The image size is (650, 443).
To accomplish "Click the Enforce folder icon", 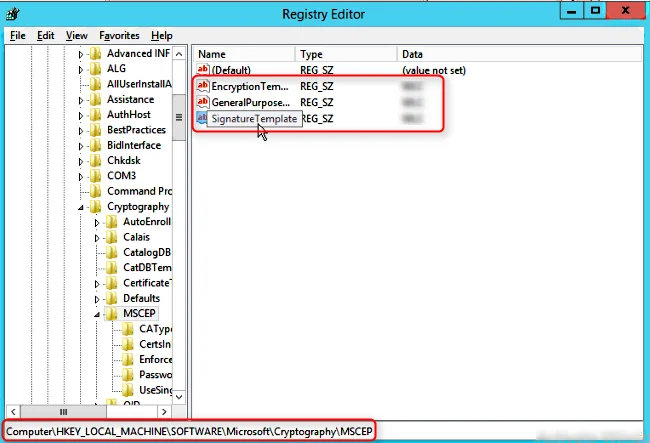I will 128,360.
